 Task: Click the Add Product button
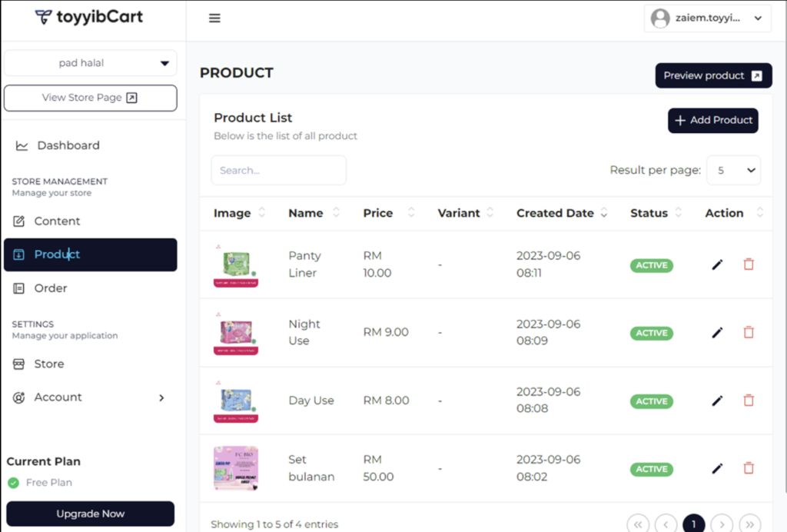pyautogui.click(x=712, y=121)
